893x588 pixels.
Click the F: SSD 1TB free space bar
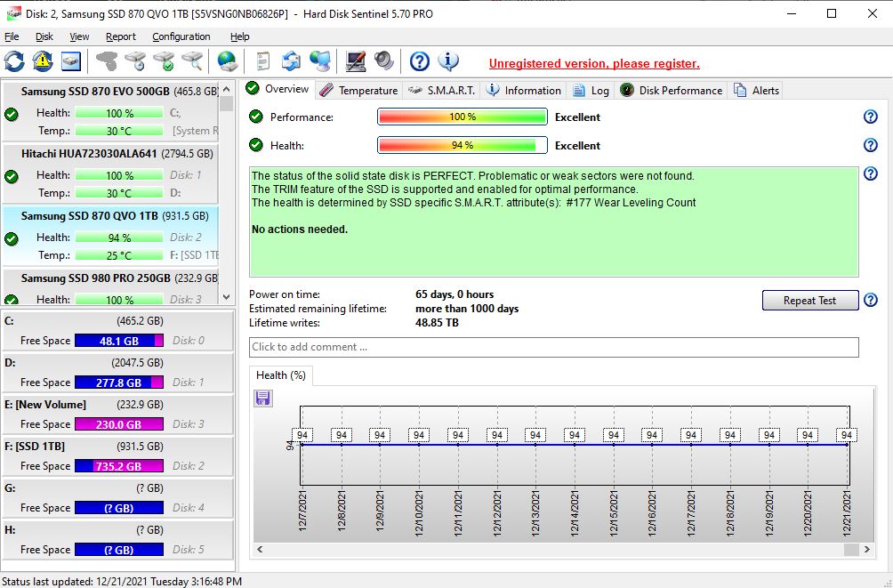click(x=119, y=466)
